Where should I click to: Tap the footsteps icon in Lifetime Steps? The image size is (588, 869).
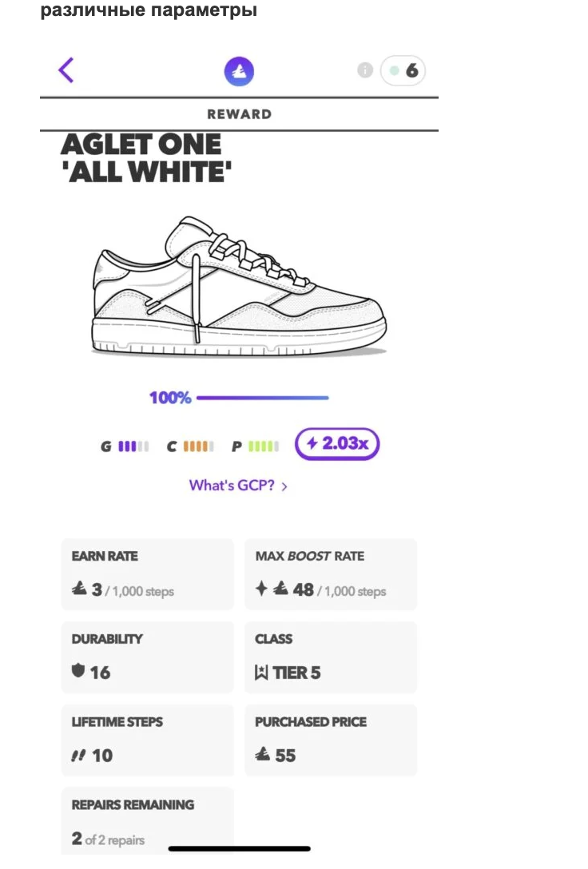tap(78, 755)
